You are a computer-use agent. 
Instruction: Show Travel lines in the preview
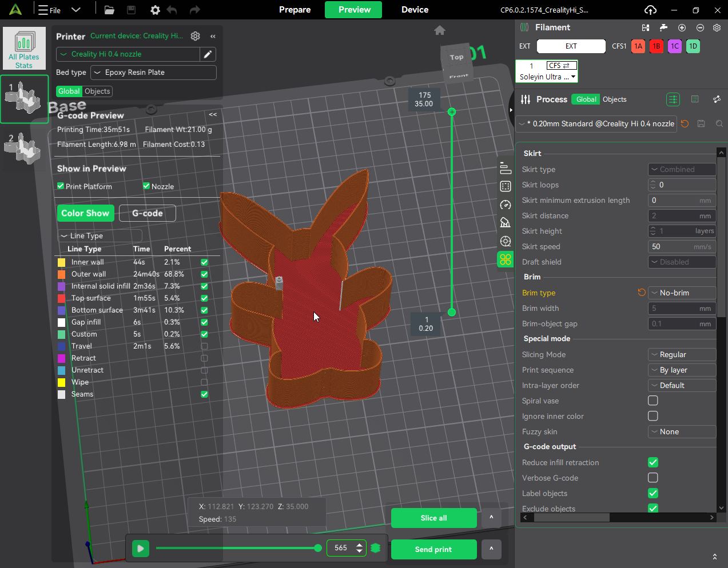(204, 346)
